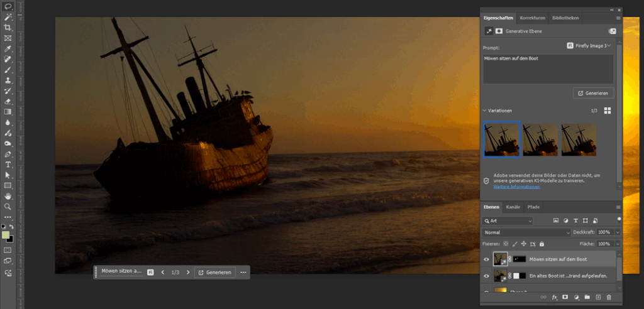Select the Gradient tool
Screen dimensions: 644x309
click(8, 112)
